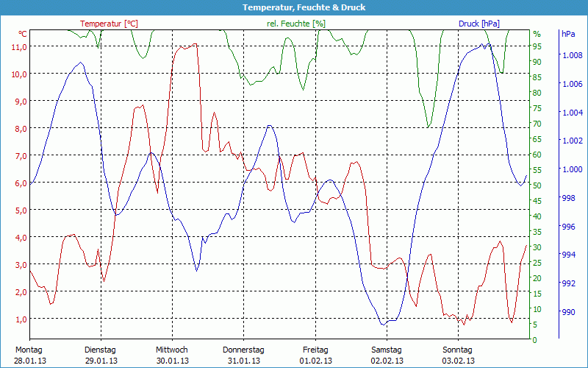Click the green '%' unit label

coord(537,34)
